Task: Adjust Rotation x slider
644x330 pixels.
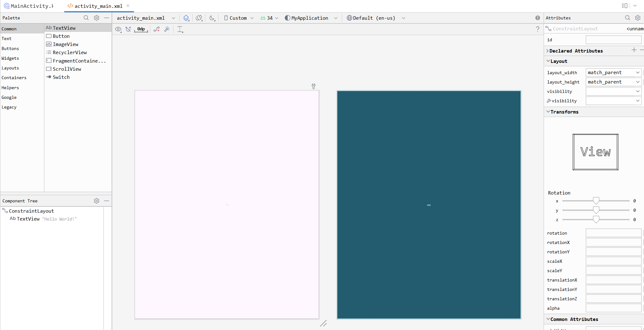Action: point(596,201)
